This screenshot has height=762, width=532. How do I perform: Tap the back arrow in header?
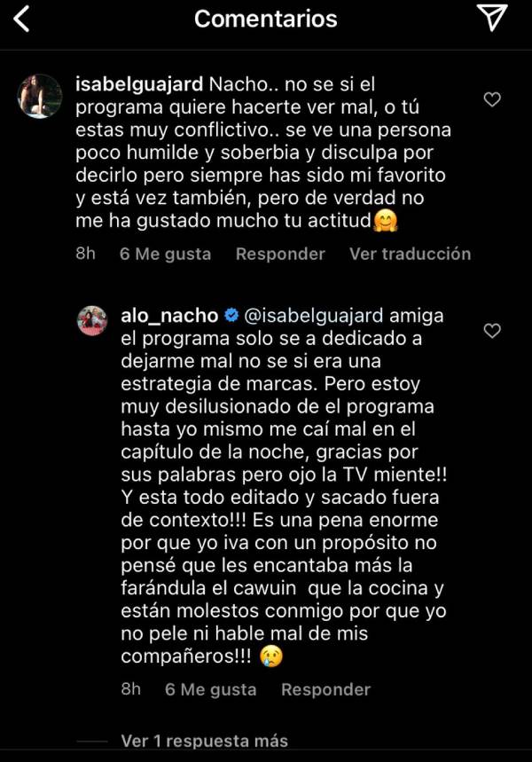pos(21,19)
